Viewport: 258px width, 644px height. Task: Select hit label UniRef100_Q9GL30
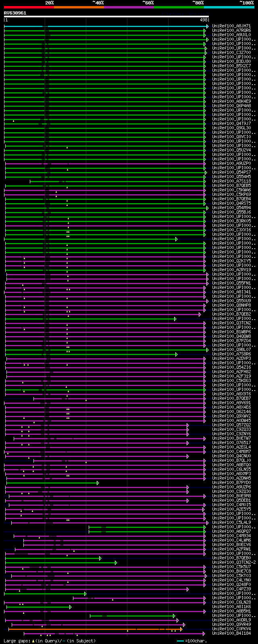tap(231, 128)
